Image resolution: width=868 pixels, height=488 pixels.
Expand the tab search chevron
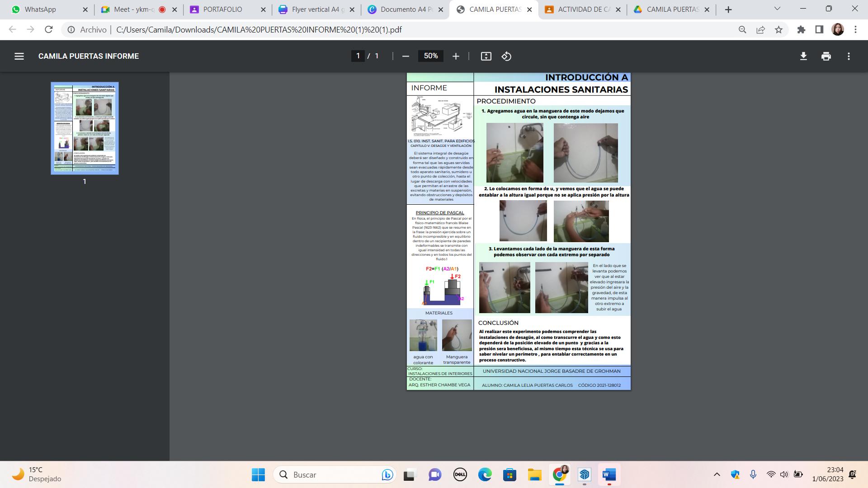tap(777, 9)
